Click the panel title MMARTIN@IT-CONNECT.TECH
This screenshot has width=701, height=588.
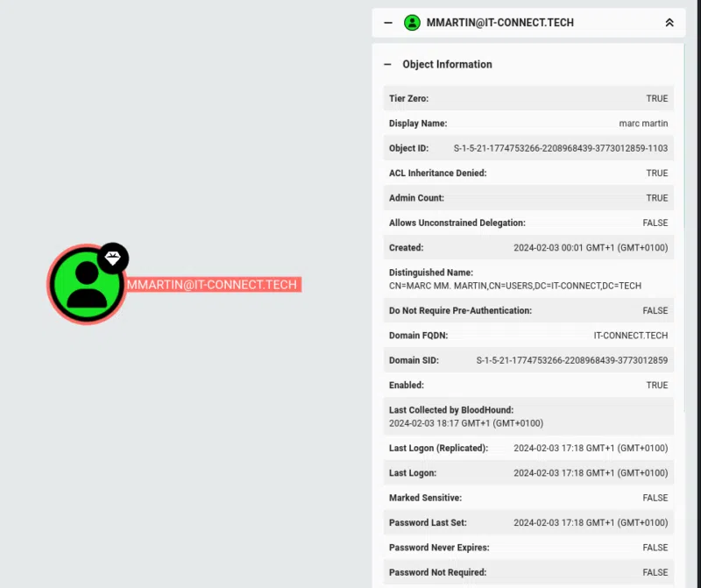[499, 23]
